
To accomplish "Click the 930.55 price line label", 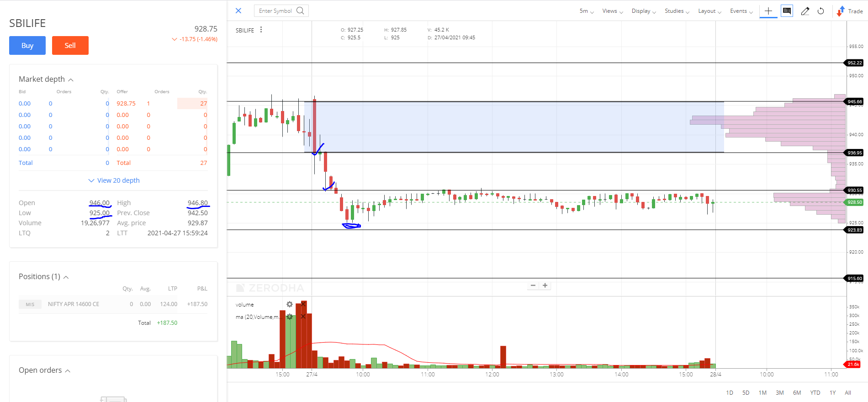I will (854, 190).
